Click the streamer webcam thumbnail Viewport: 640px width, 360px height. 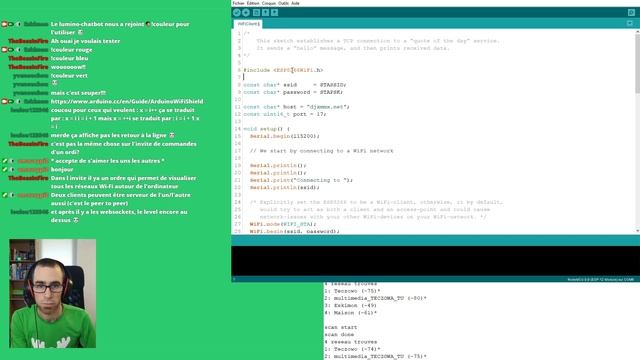point(53,293)
